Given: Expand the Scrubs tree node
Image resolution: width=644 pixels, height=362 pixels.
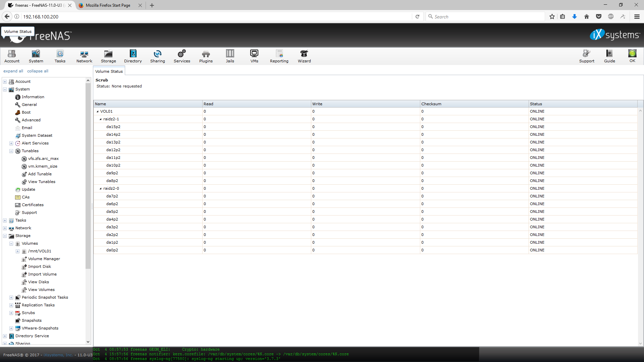Looking at the screenshot, I should [11, 313].
